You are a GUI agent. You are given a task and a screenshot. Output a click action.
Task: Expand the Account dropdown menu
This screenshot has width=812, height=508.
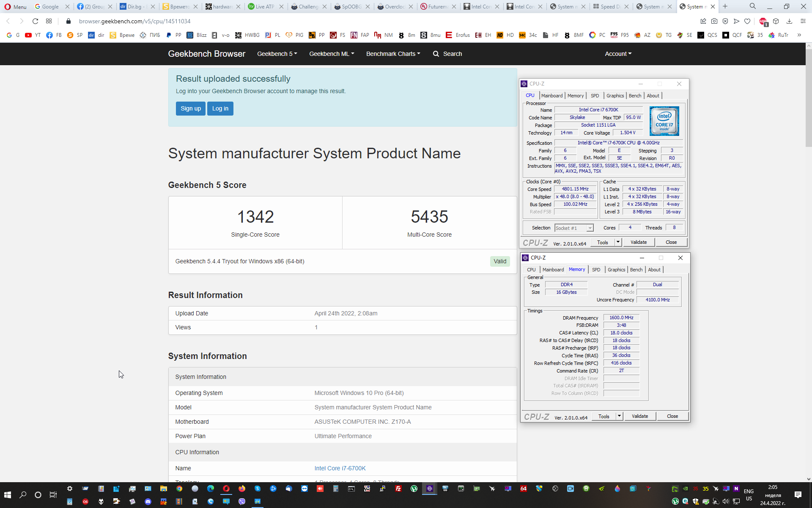(618, 54)
